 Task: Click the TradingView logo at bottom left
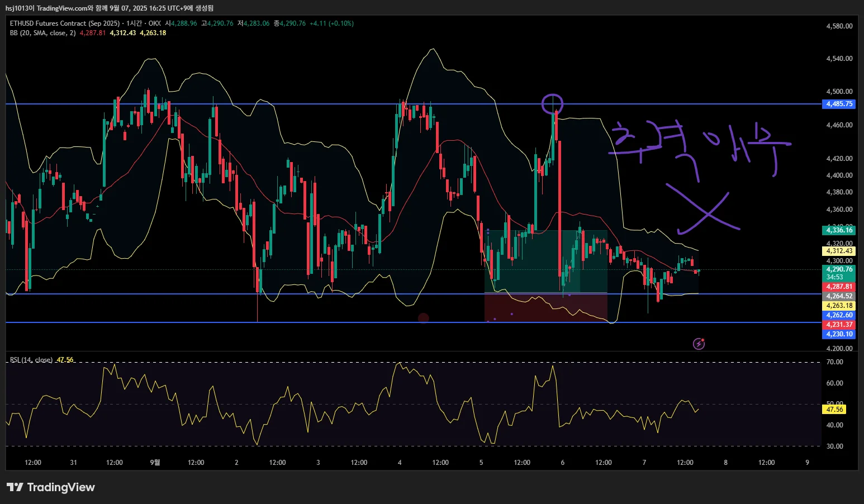51,487
